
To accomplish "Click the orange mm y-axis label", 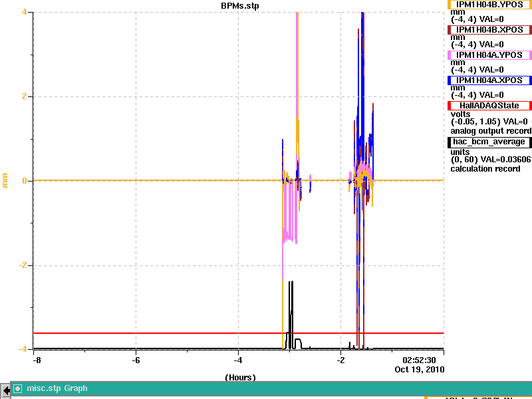I will (5, 180).
